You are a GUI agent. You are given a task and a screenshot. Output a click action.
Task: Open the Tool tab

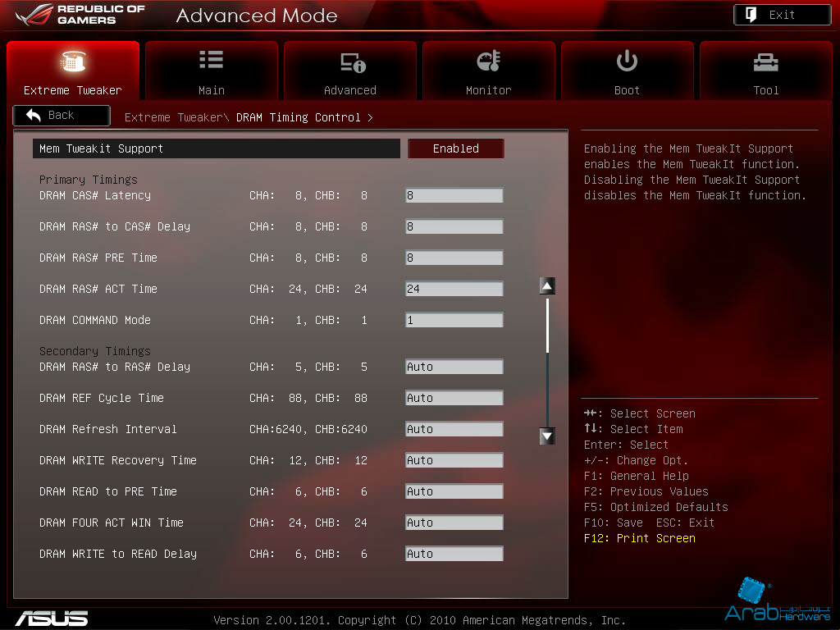click(766, 71)
